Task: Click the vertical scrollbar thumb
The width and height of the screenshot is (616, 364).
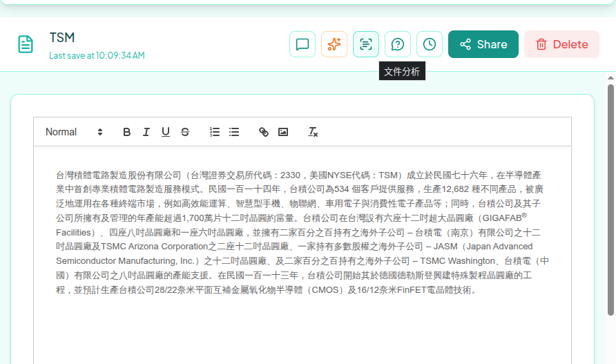Action: 610,200
